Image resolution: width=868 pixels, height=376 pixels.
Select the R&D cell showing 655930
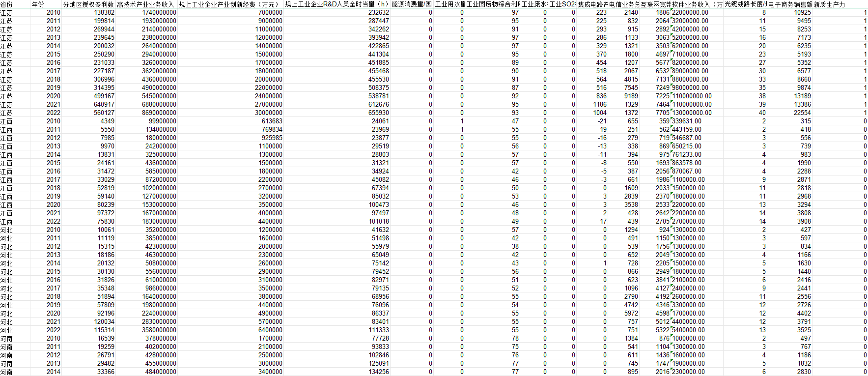(379, 113)
